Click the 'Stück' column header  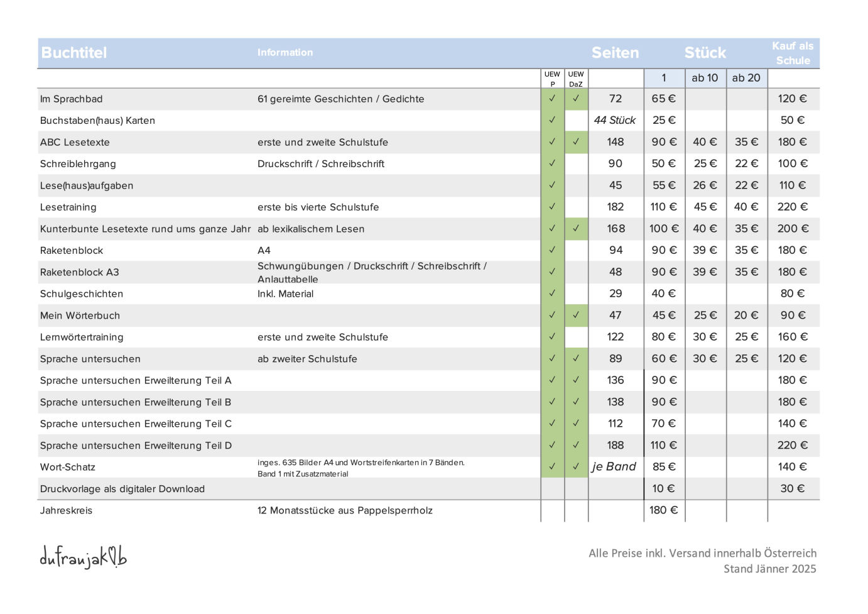[x=705, y=53]
